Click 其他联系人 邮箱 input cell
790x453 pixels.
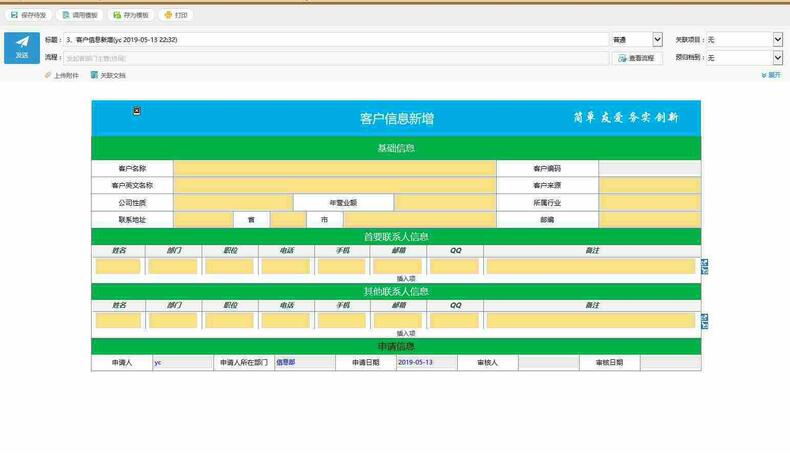(x=398, y=320)
